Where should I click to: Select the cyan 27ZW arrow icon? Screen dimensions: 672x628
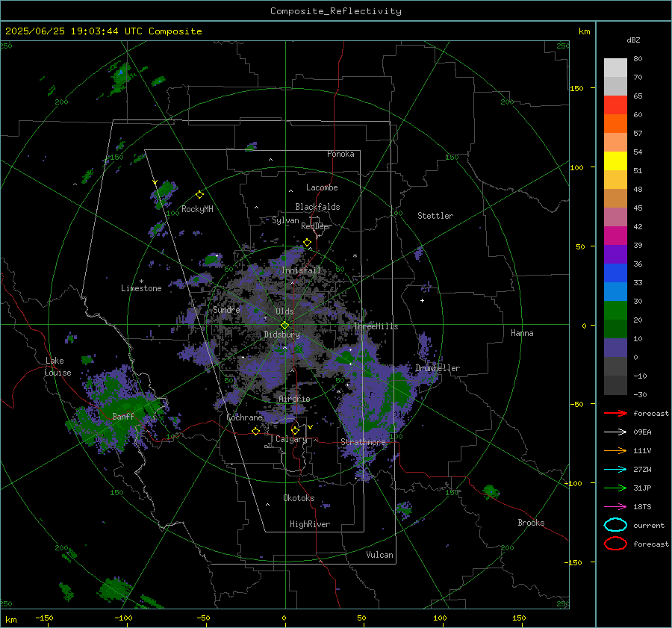click(x=615, y=470)
